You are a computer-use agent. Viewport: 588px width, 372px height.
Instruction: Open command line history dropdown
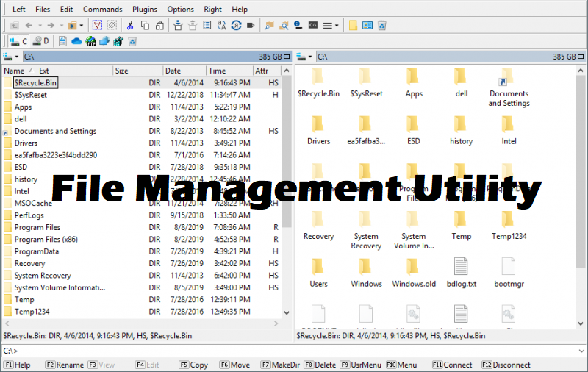tap(581, 351)
